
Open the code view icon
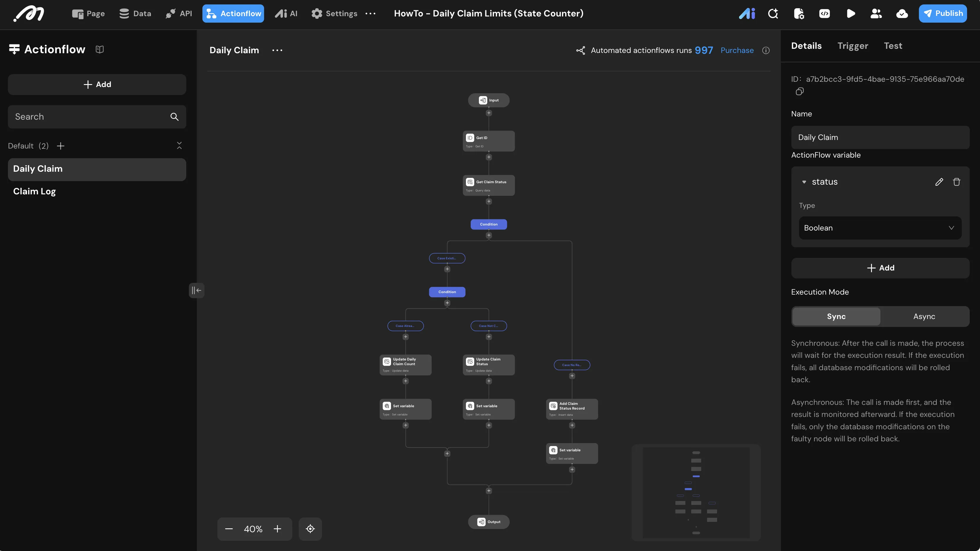coord(824,14)
